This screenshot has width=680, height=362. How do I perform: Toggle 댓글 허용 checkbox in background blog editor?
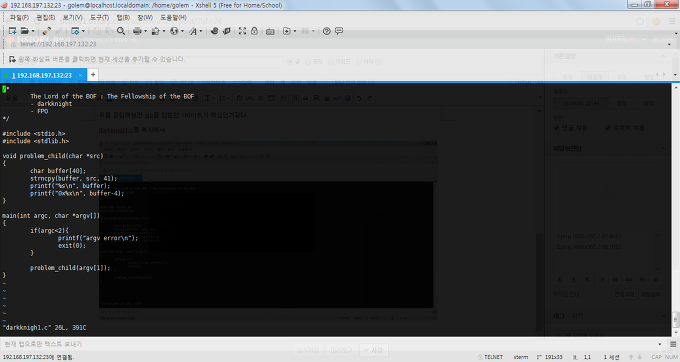tap(557, 128)
